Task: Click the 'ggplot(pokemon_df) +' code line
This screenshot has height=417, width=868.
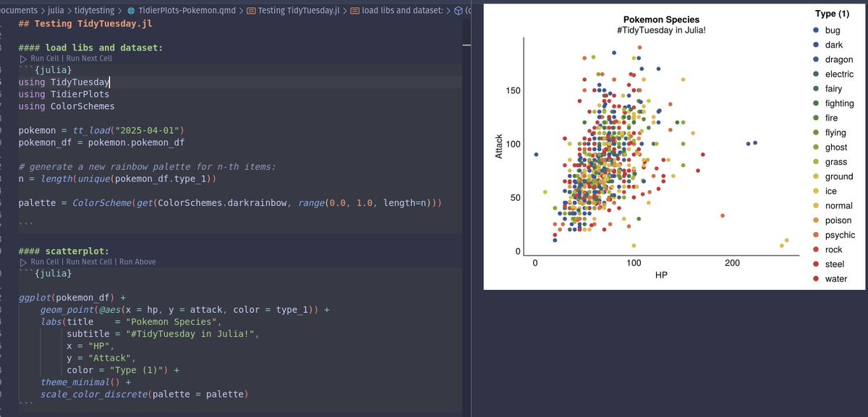Action: click(x=72, y=297)
